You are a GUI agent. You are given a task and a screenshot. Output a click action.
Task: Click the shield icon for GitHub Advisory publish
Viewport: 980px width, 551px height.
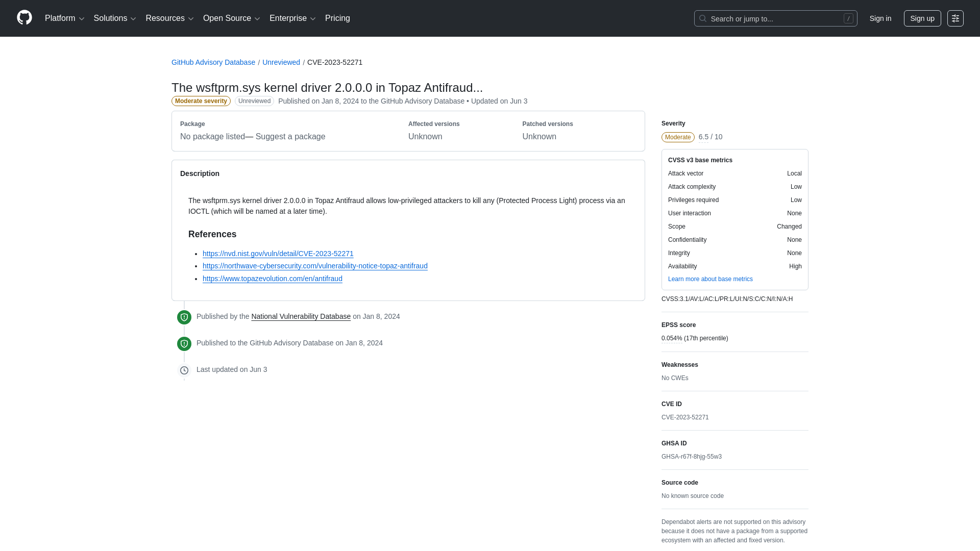click(184, 343)
